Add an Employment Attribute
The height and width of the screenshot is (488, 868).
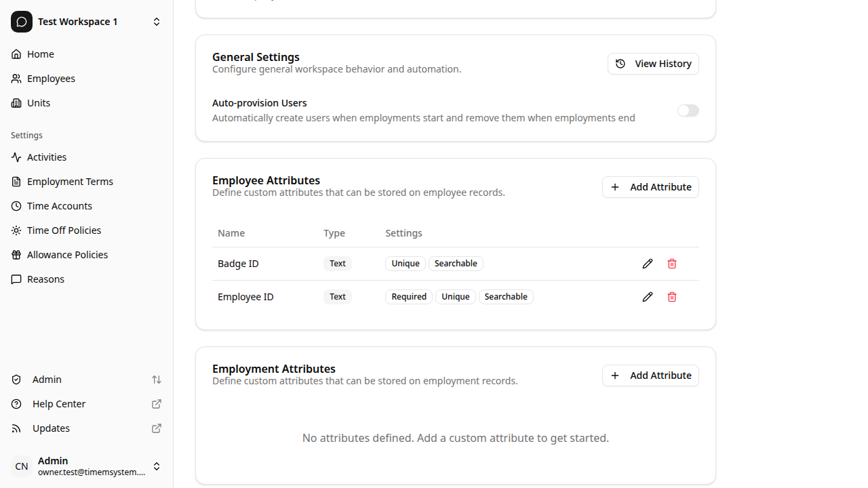click(x=650, y=375)
